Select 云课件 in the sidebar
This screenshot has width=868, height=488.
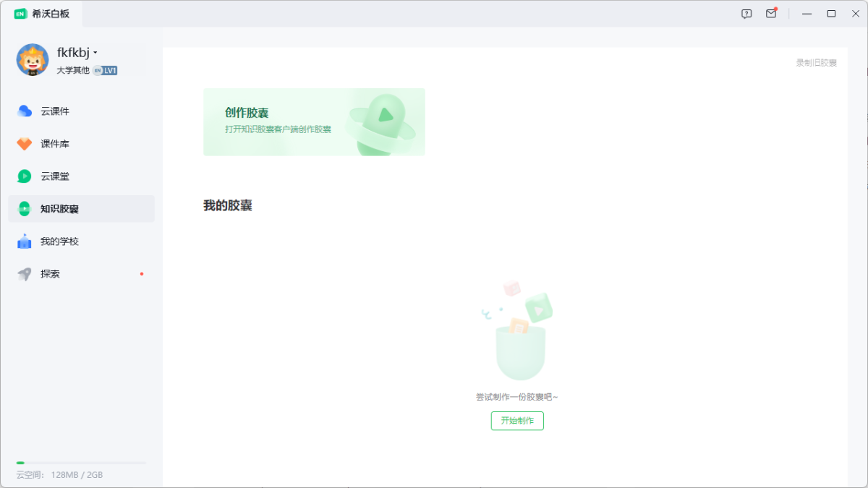[x=81, y=111]
